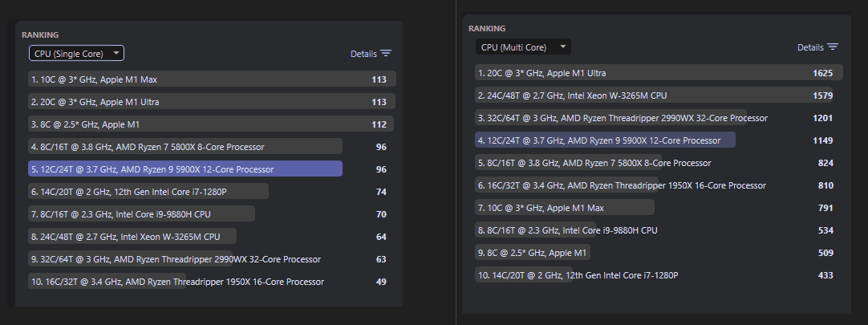The image size is (868, 325).
Task: Click score 1625 in Multi Core ranking
Action: coord(822,73)
